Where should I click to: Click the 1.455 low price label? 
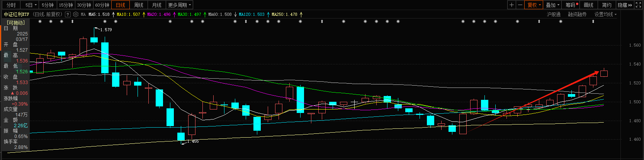click(193, 141)
